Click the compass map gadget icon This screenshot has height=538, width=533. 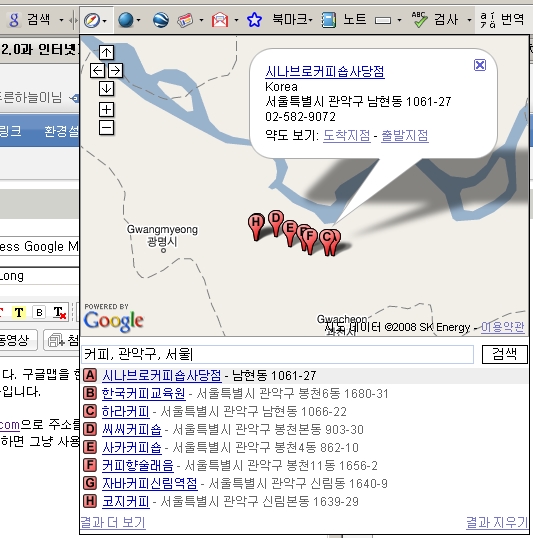tap(91, 21)
